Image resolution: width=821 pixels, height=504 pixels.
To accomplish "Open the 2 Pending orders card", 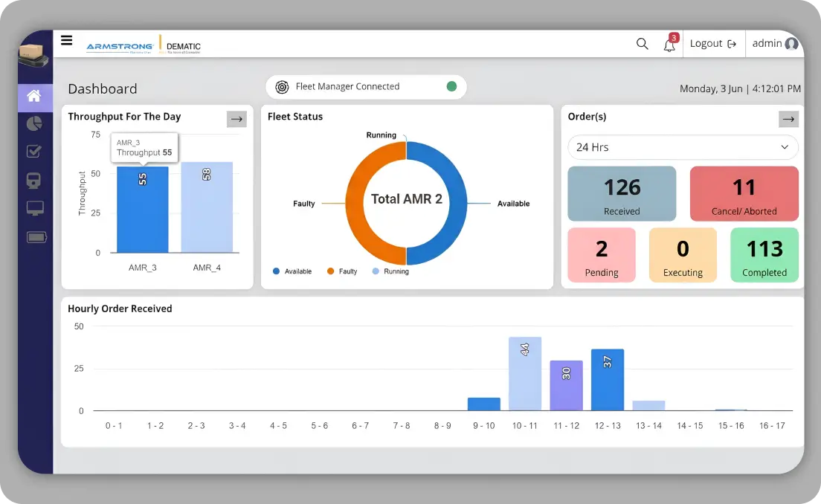I will point(602,255).
